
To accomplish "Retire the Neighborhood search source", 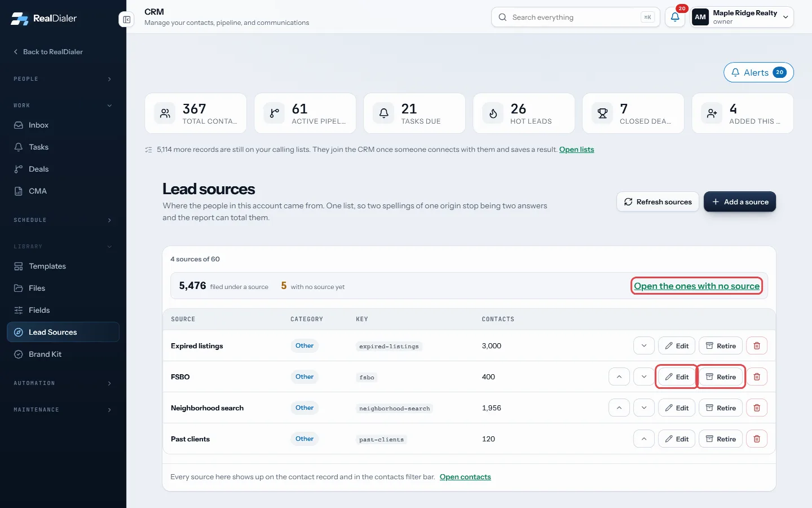I will pyautogui.click(x=721, y=408).
